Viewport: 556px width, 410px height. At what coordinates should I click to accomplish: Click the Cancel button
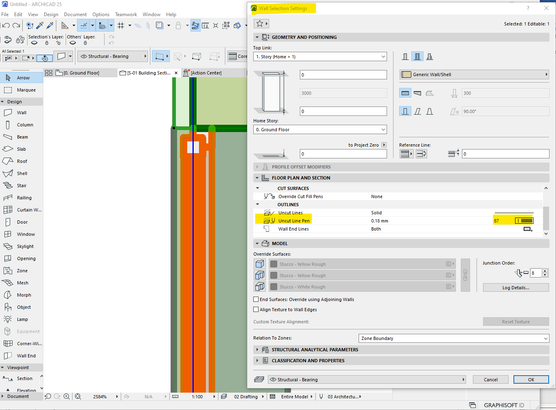pyautogui.click(x=491, y=379)
